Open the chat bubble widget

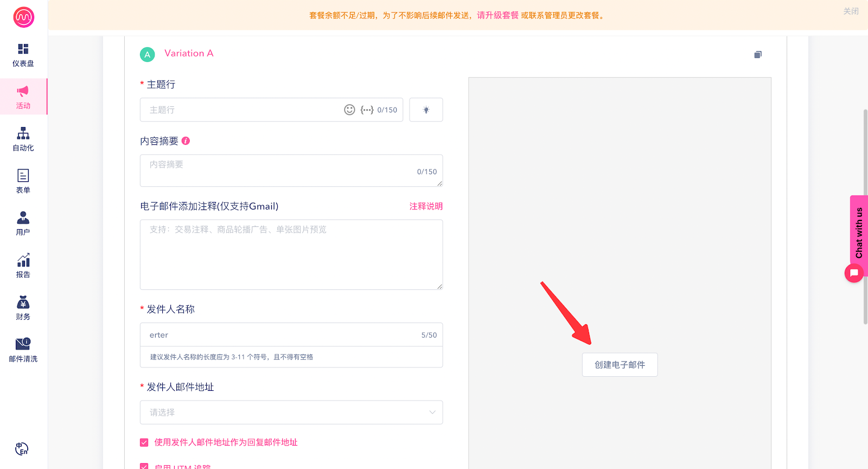(854, 272)
